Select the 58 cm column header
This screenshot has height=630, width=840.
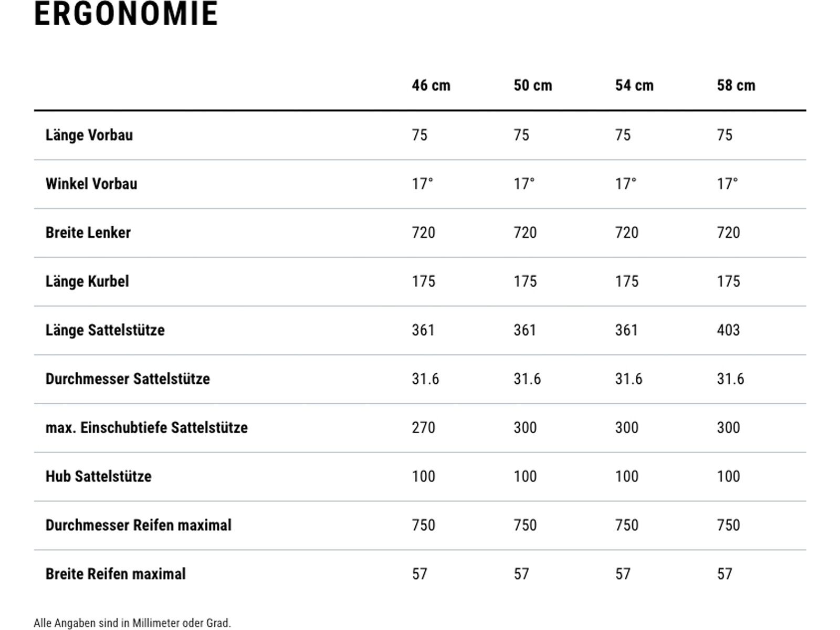click(736, 86)
